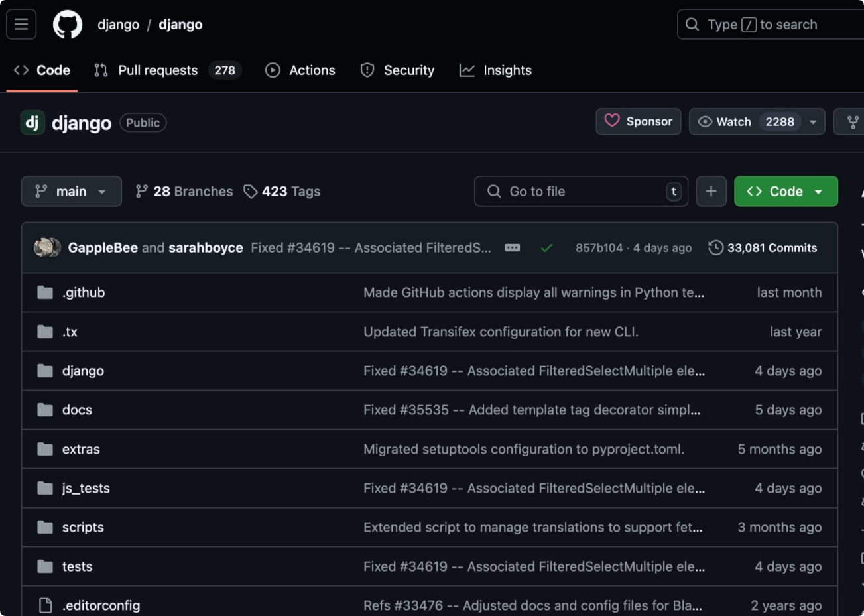The width and height of the screenshot is (864, 616).
Task: Open commit 'Extended script to manage translations'
Action: pos(533,527)
